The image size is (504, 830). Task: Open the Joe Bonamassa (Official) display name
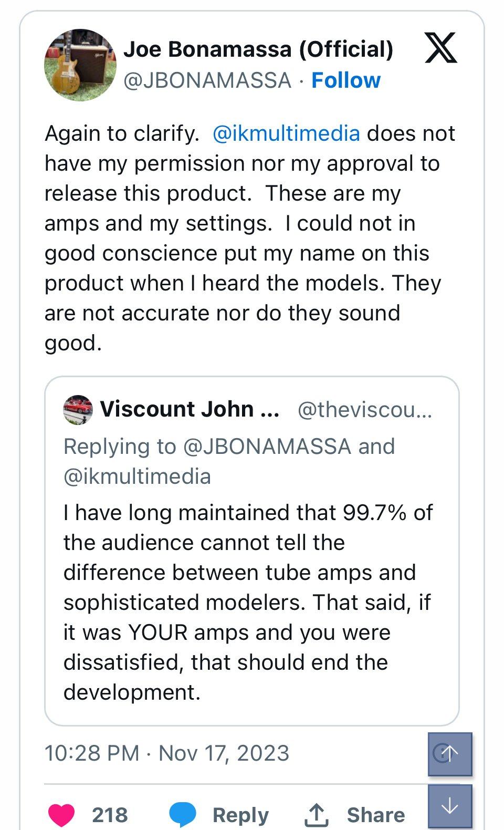[x=258, y=49]
